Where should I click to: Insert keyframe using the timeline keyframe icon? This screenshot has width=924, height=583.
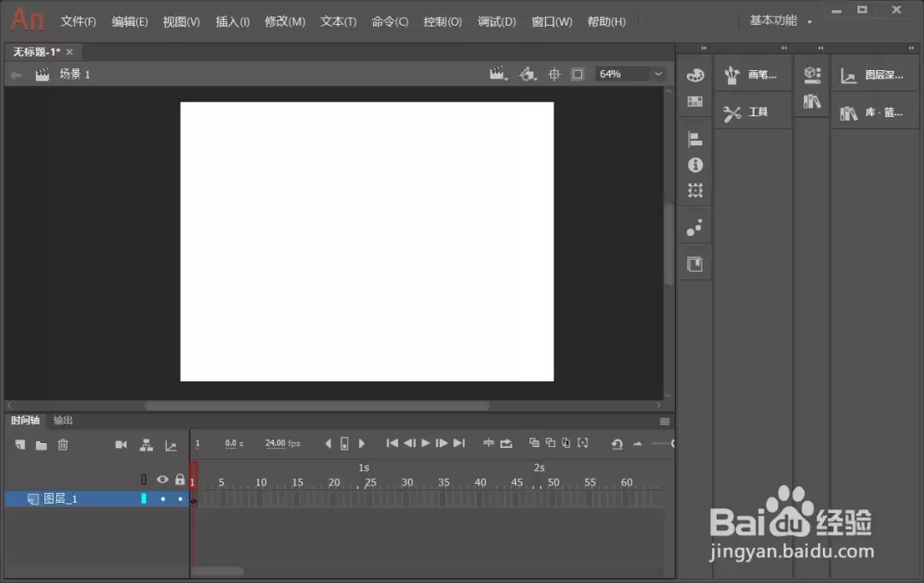pyautogui.click(x=345, y=444)
